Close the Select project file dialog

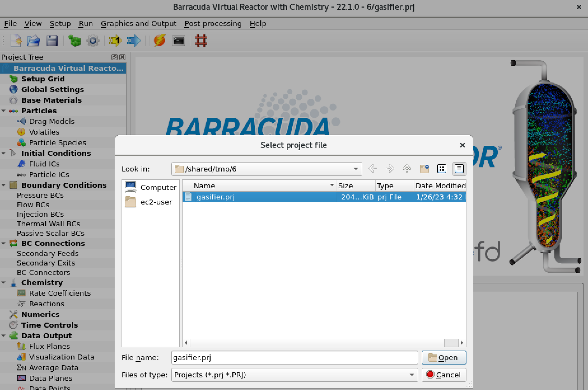coord(462,145)
